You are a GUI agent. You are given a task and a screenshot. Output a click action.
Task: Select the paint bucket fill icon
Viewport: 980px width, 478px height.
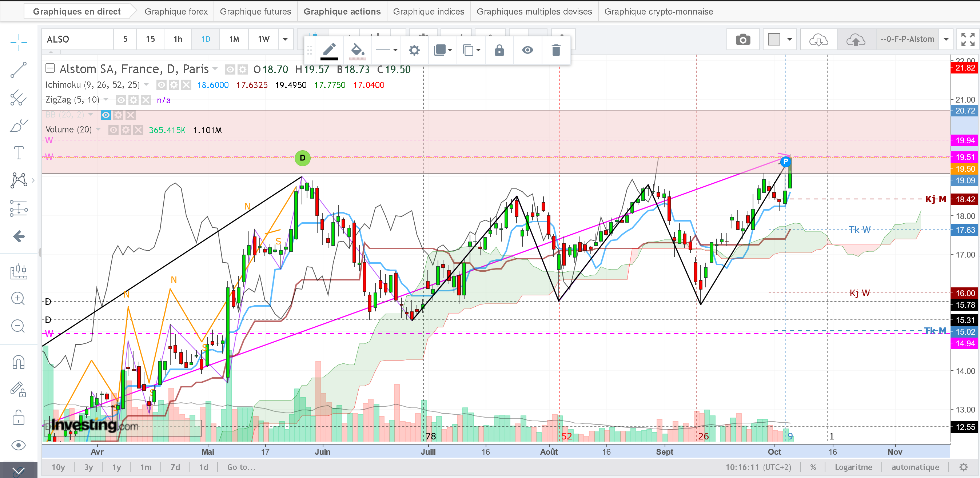[357, 50]
